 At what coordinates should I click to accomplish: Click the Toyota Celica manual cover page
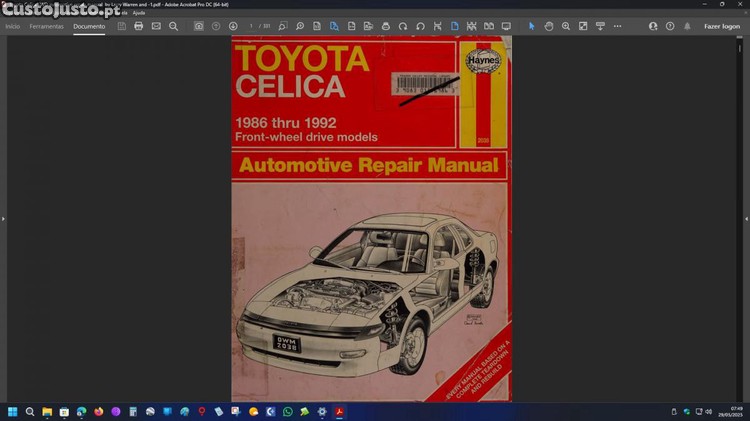click(x=371, y=218)
